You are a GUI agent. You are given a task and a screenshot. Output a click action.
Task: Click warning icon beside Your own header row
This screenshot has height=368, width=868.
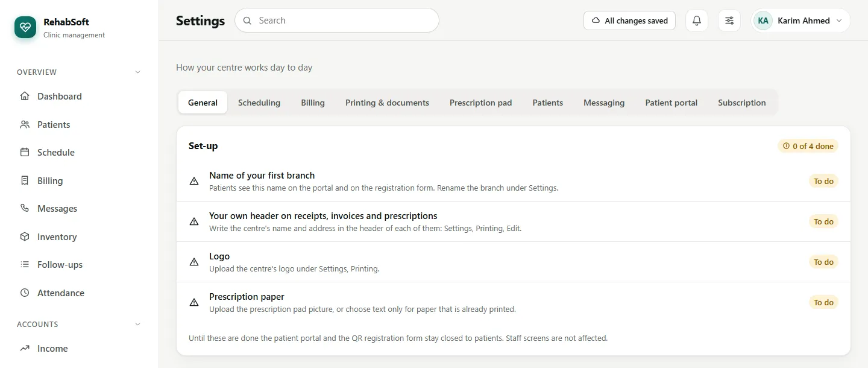(194, 221)
